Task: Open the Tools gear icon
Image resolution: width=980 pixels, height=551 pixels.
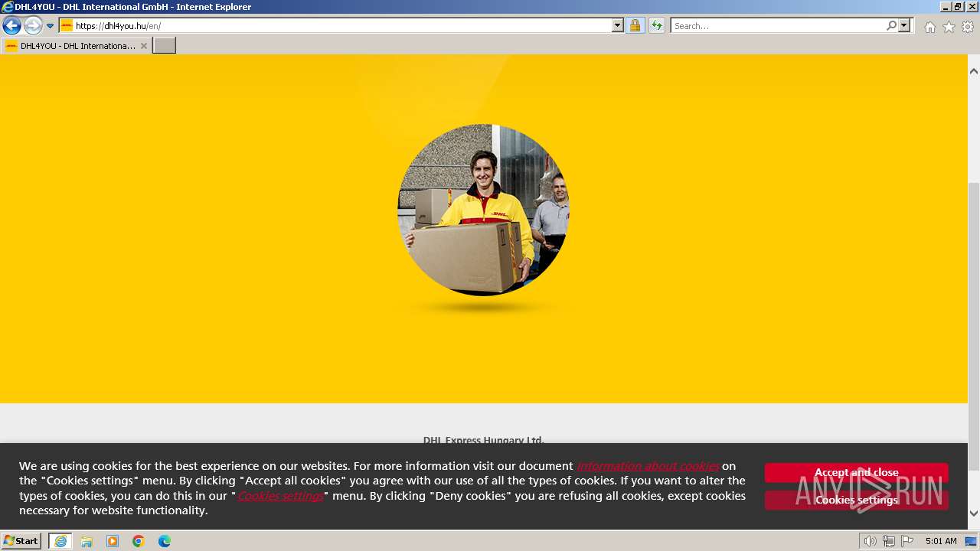Action: coord(968,27)
